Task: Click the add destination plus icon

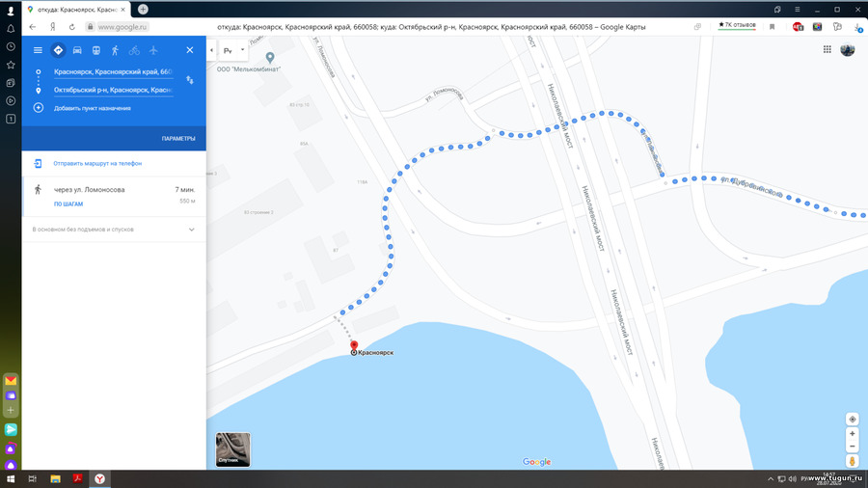Action: [x=39, y=108]
